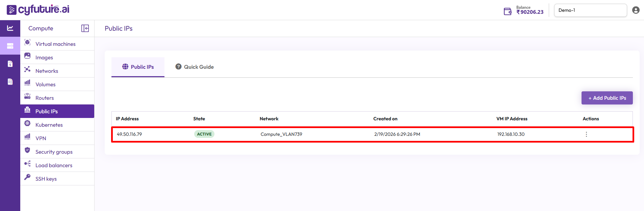The height and width of the screenshot is (211, 644).
Task: Switch to the Quick Guide tab
Action: click(x=195, y=67)
